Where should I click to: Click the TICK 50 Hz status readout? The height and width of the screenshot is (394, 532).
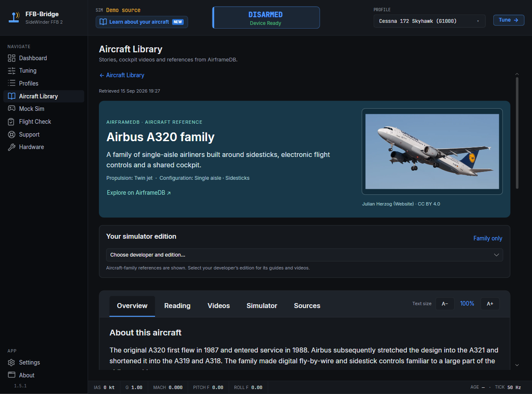[508, 387]
